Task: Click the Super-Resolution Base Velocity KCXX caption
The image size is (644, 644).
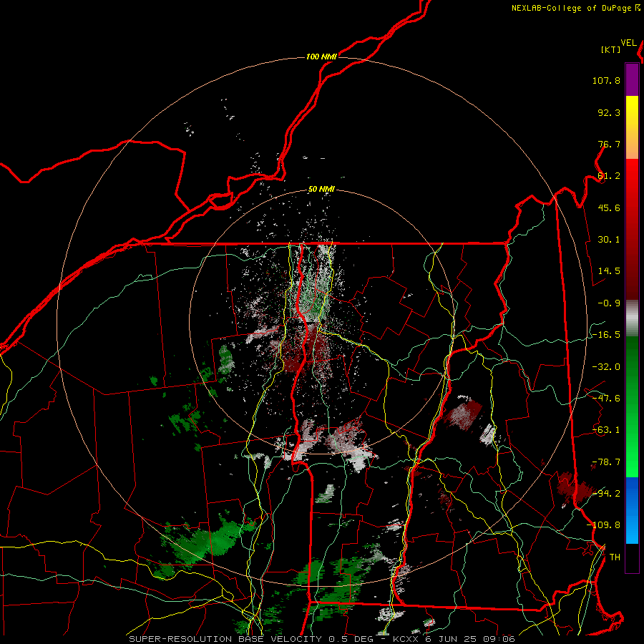Action: tap(321, 639)
